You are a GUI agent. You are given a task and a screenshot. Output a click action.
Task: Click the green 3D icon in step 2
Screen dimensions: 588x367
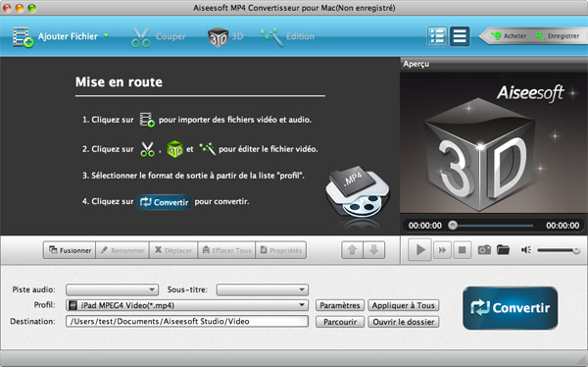click(174, 149)
